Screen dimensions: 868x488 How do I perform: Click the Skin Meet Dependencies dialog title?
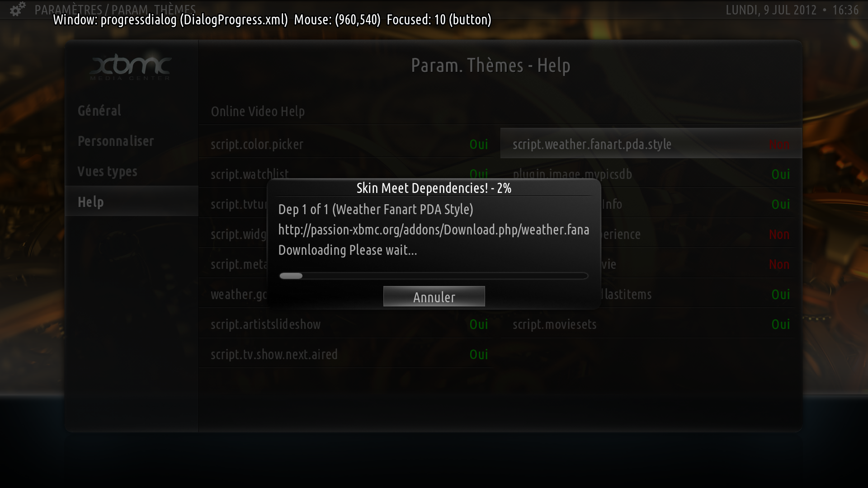tap(434, 188)
